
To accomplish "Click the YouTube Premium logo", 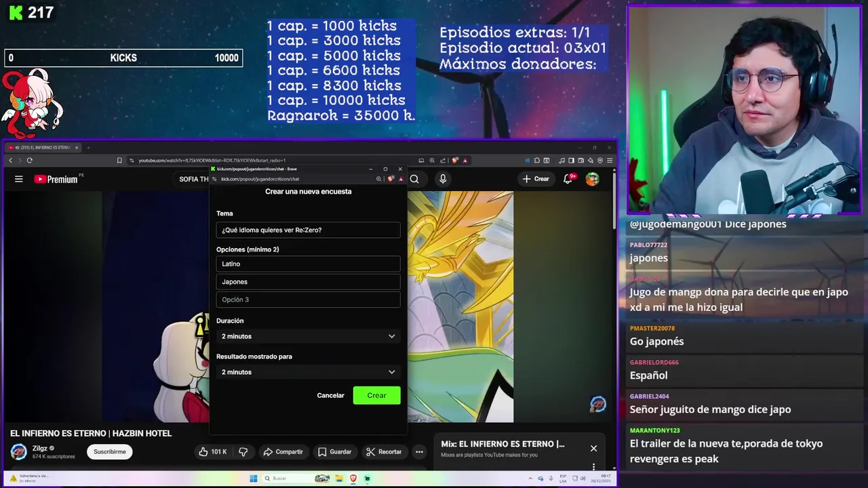I will tap(56, 179).
